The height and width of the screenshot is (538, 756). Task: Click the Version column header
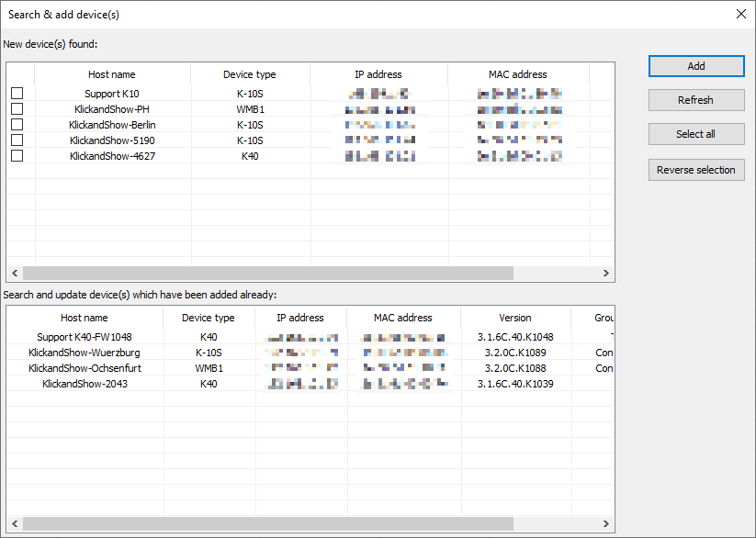point(514,318)
